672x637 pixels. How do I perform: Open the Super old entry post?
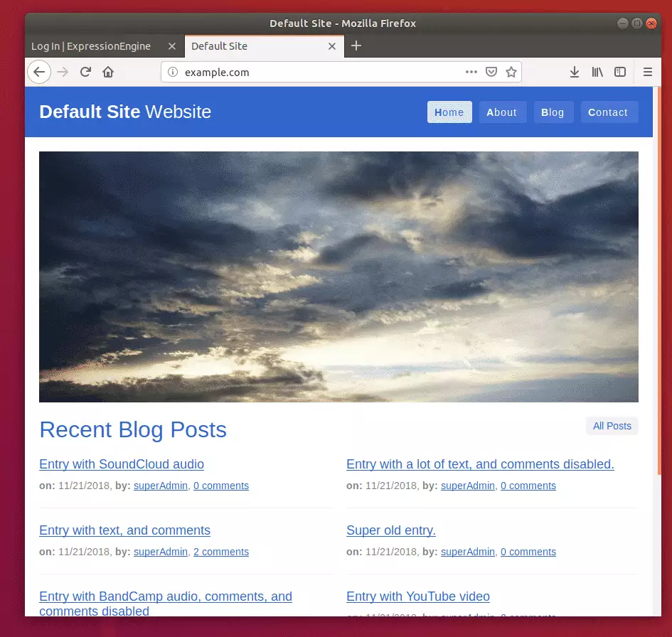(391, 530)
